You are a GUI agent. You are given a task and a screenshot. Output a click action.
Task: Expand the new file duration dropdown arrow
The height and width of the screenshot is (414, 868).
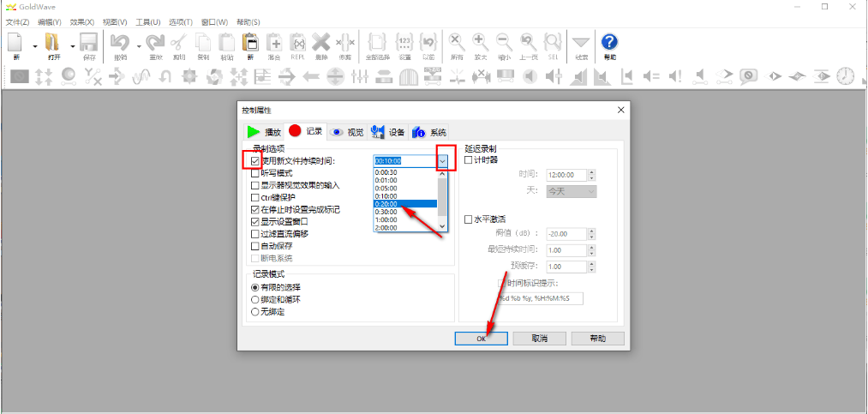pos(443,160)
